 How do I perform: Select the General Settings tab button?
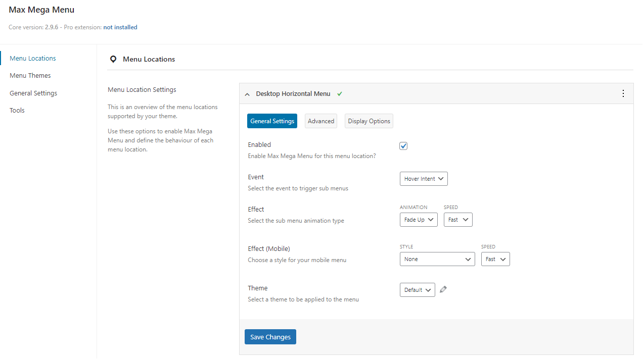click(272, 121)
